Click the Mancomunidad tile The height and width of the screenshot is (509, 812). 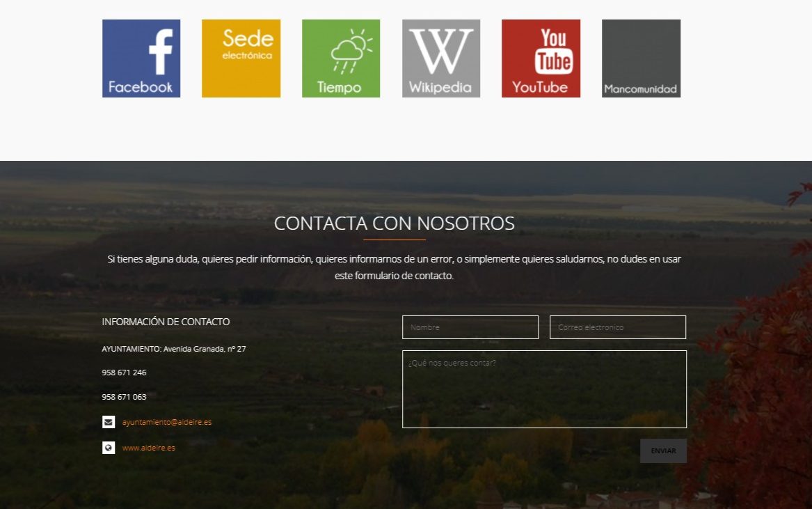click(x=641, y=58)
